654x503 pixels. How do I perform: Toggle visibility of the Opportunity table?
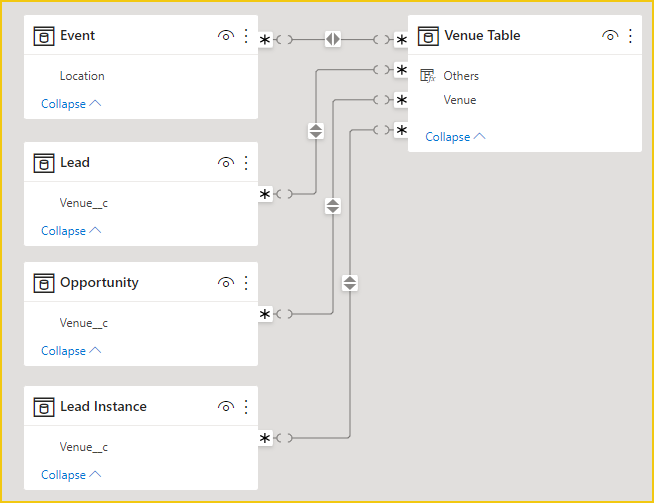[x=226, y=283]
